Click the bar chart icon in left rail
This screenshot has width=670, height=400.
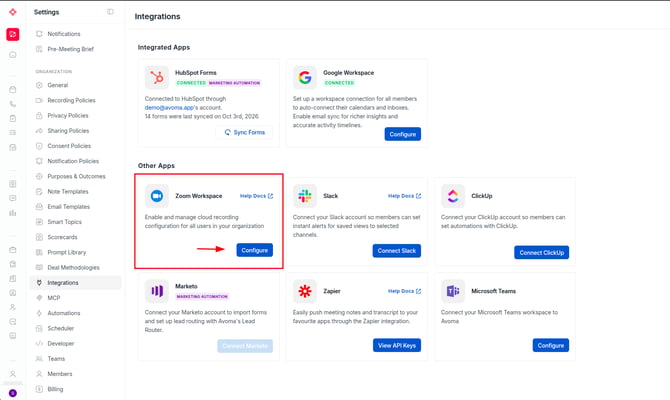(13, 212)
